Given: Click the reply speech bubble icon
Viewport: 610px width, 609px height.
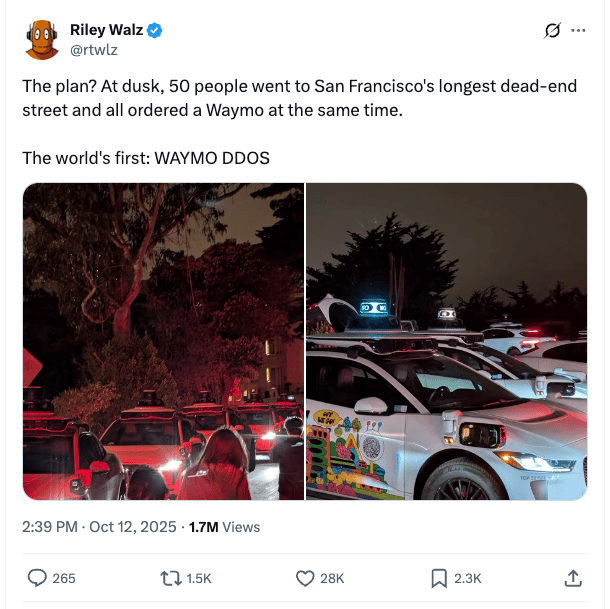Looking at the screenshot, I should point(37,578).
